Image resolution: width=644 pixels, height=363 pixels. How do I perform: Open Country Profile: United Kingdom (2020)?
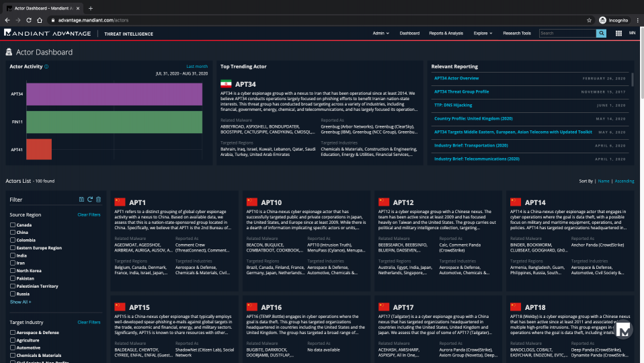click(x=473, y=119)
